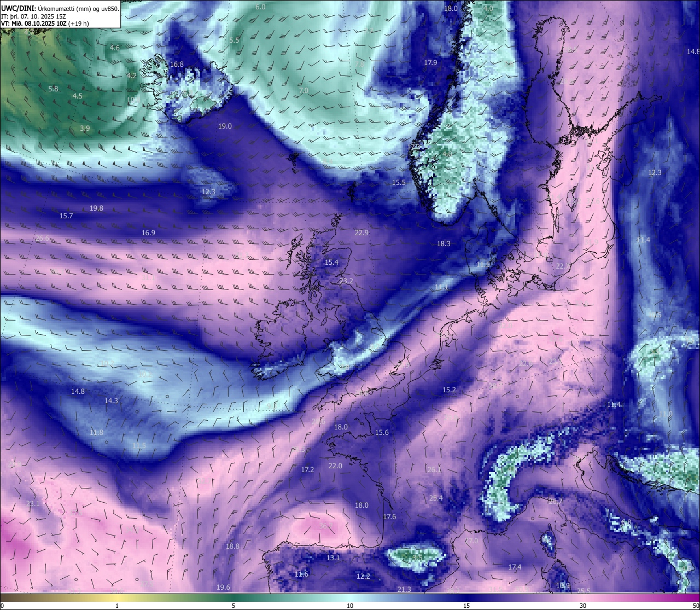Screen dimensions: 700x610
Task: Click the 22.0 value over Brittany
Action: [x=335, y=466]
